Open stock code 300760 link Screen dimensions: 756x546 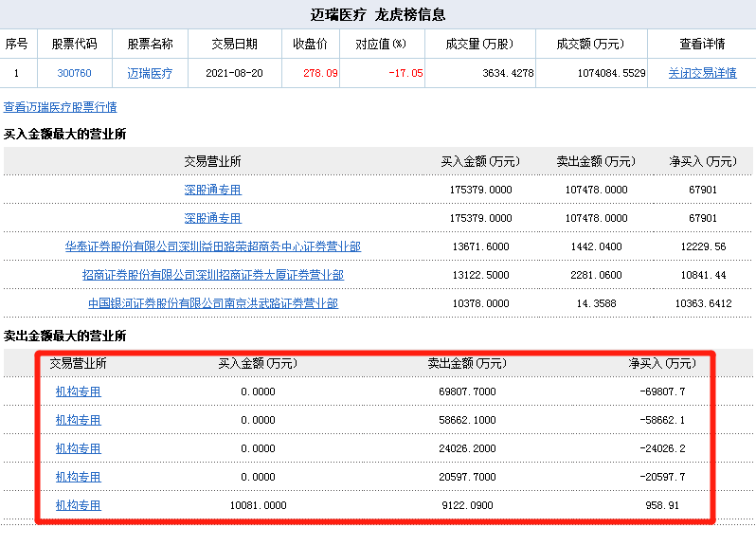[74, 73]
